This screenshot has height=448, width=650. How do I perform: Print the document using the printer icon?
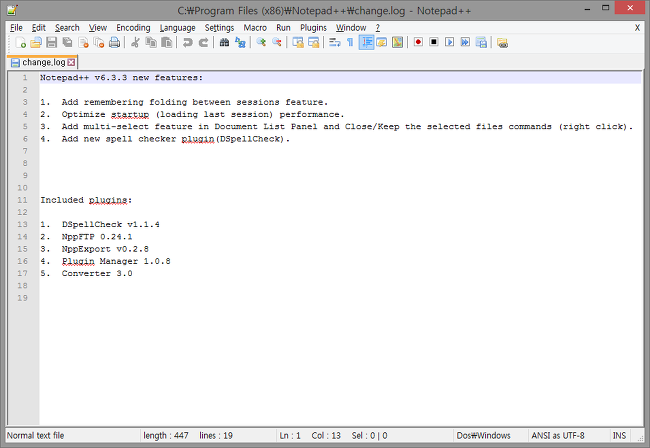(x=114, y=43)
